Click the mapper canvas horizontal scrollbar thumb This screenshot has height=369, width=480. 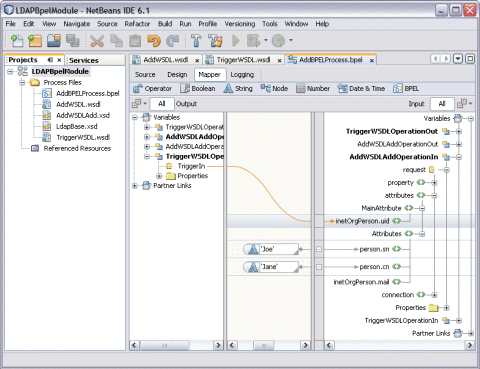264,345
